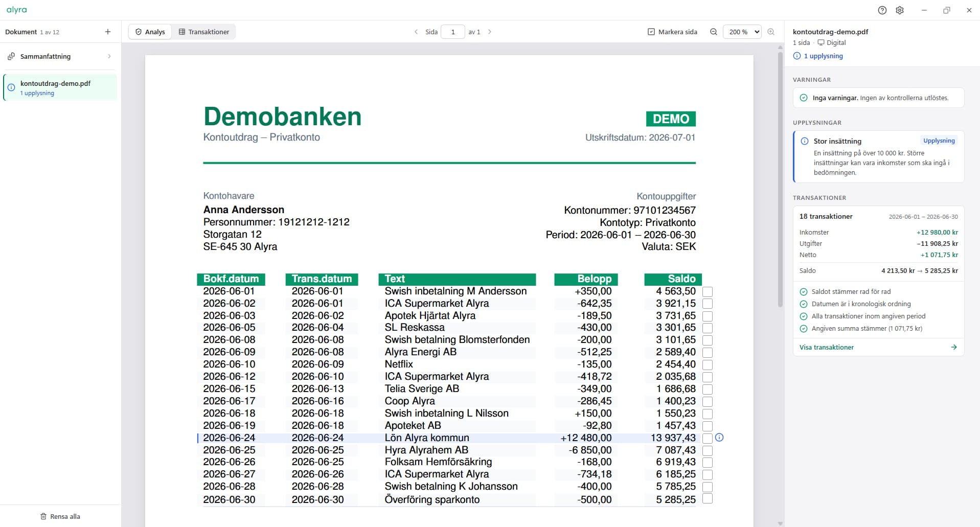Click the Netto value +1 071,75 kr
980x527 pixels.
coord(939,255)
